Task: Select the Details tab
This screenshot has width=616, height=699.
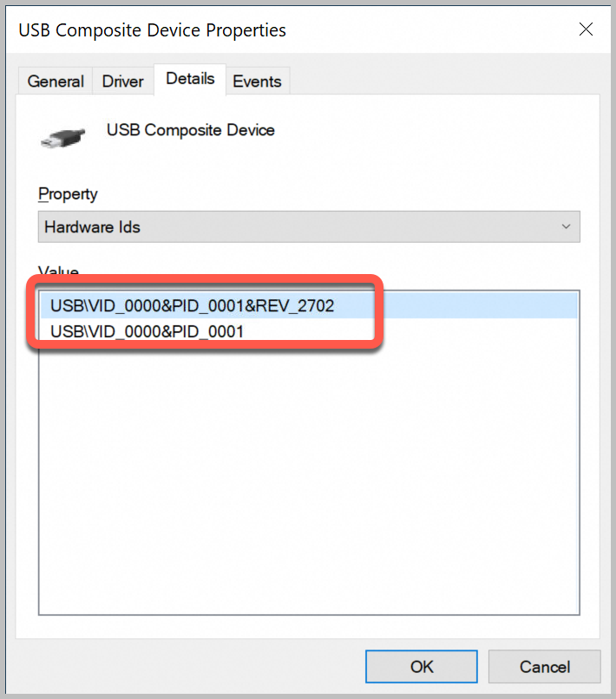Action: (x=190, y=79)
